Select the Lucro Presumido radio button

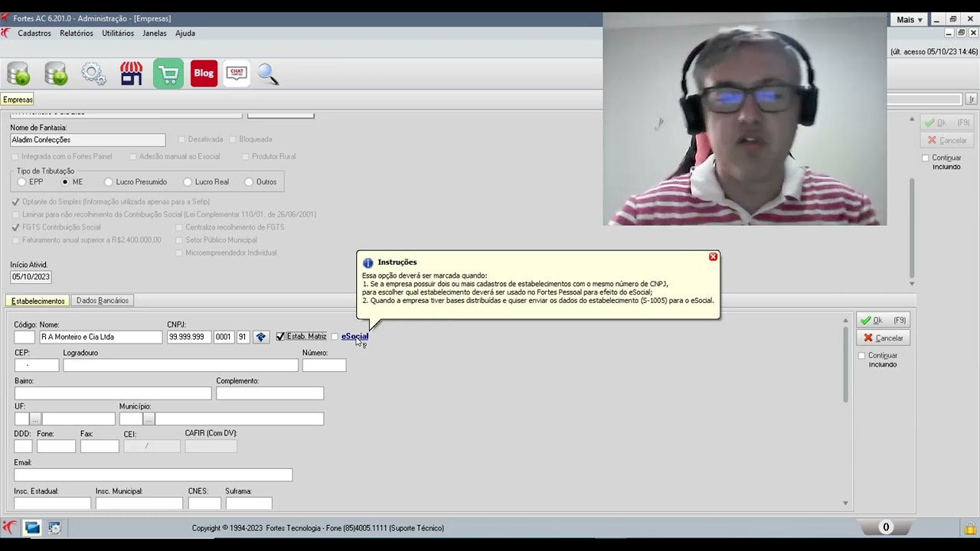coord(109,182)
